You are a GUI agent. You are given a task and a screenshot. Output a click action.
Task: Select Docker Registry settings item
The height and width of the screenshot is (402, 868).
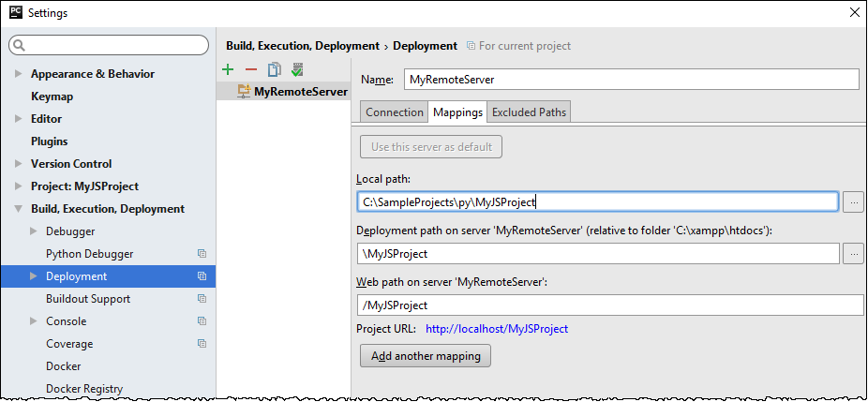pyautogui.click(x=84, y=389)
